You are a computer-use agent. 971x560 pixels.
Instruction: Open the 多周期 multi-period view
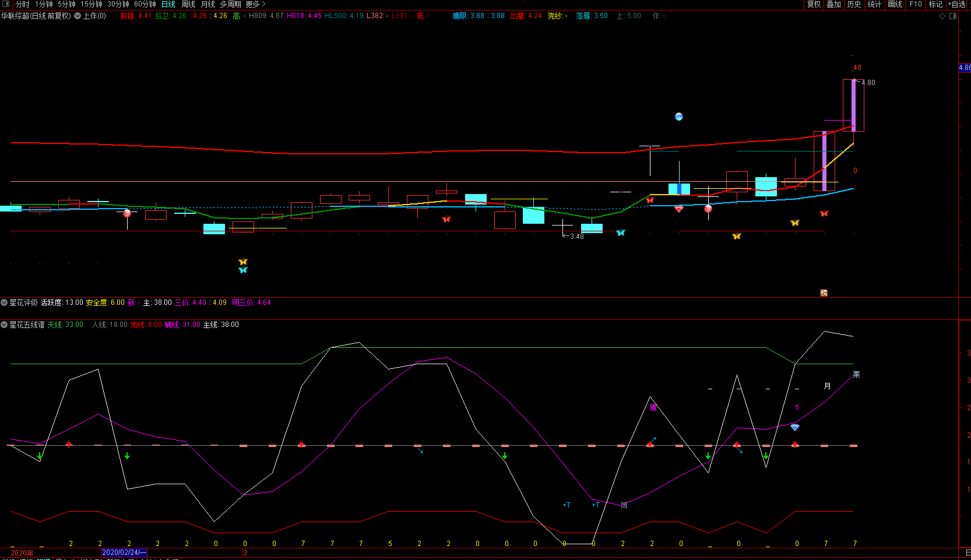coord(230,4)
